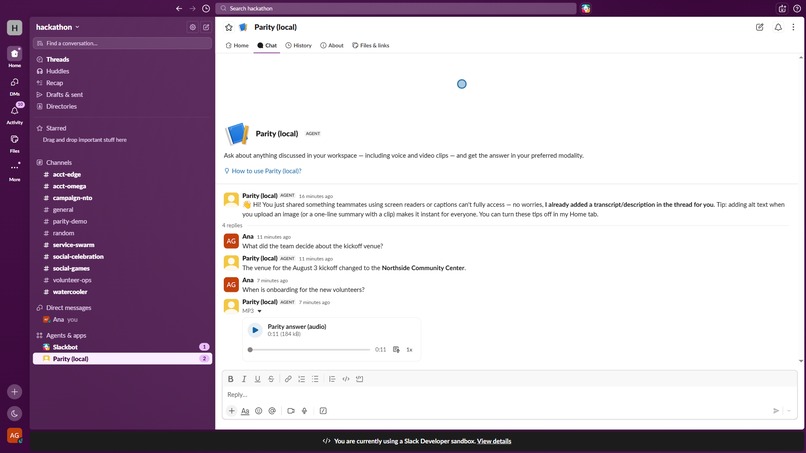The height and width of the screenshot is (453, 806).
Task: Switch to the Files & links tab
Action: (371, 45)
